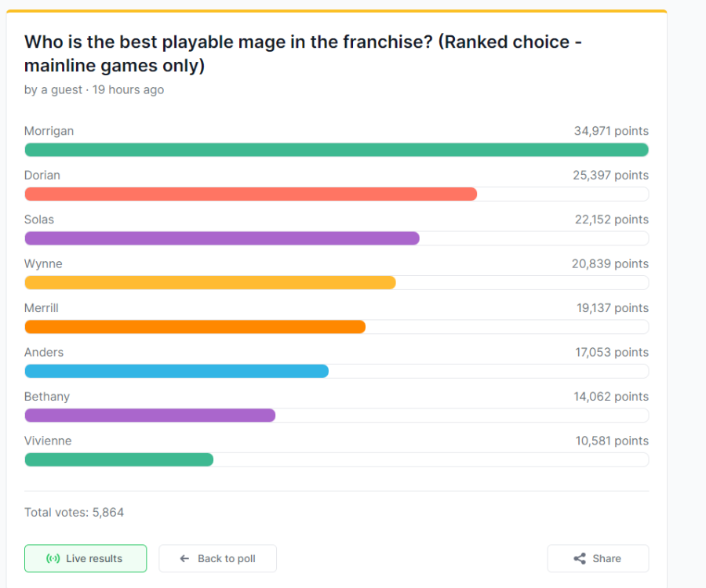706x588 pixels.
Task: Click the poll question title
Action: point(302,53)
